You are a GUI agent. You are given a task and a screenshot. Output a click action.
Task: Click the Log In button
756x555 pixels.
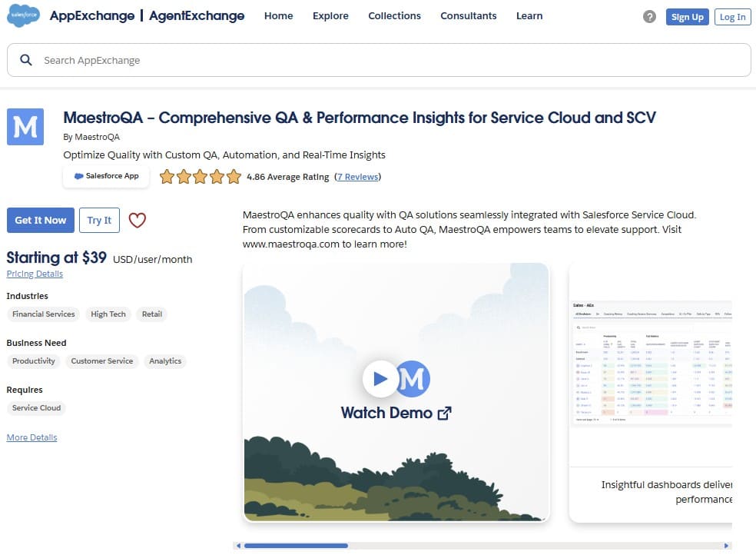[732, 17]
